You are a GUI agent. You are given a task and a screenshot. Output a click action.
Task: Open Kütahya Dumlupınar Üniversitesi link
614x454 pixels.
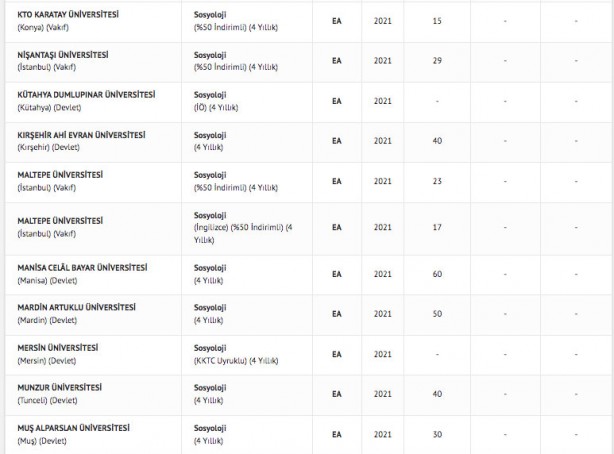click(86, 94)
